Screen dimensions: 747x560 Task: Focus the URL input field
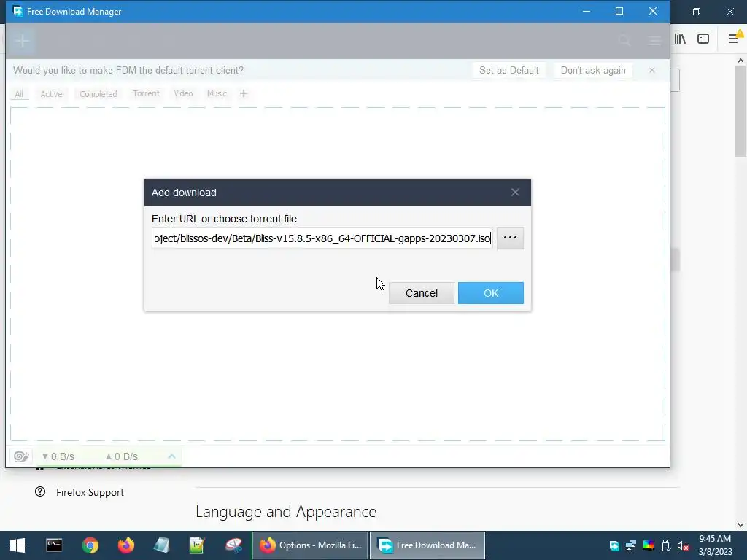coord(322,238)
